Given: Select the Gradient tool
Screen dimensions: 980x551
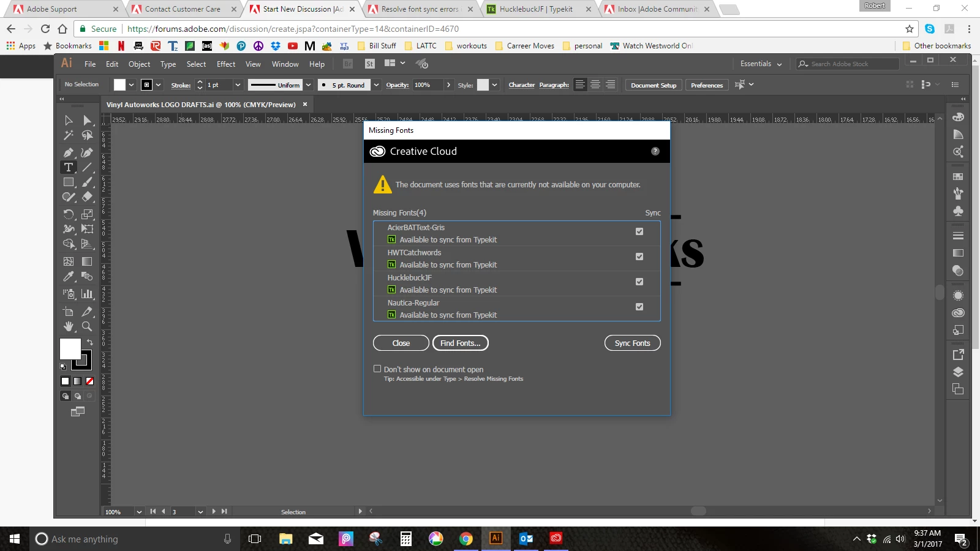Looking at the screenshot, I should tap(88, 261).
